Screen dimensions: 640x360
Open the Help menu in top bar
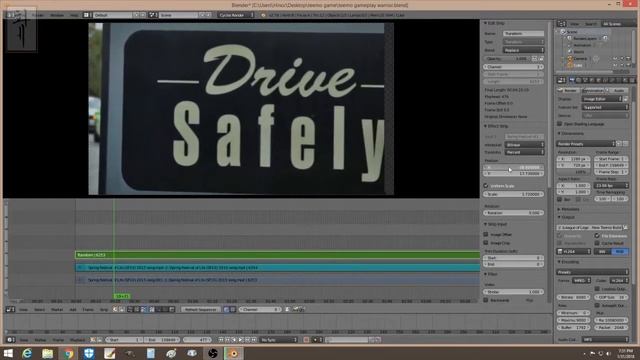[x=74, y=15]
